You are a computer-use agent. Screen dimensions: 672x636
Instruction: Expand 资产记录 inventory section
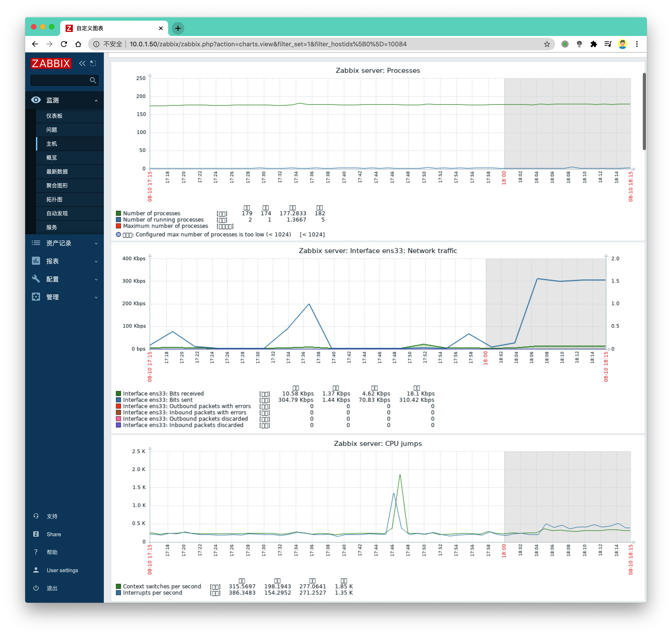coord(65,243)
